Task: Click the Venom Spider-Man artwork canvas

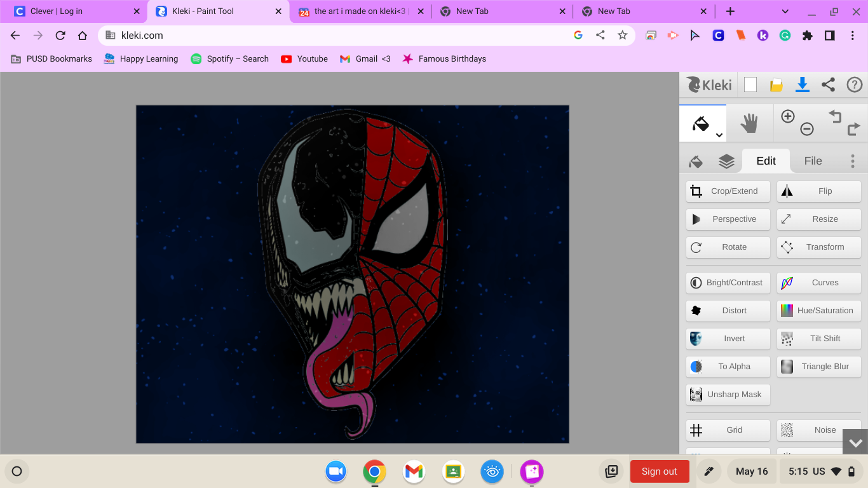Action: pyautogui.click(x=353, y=274)
